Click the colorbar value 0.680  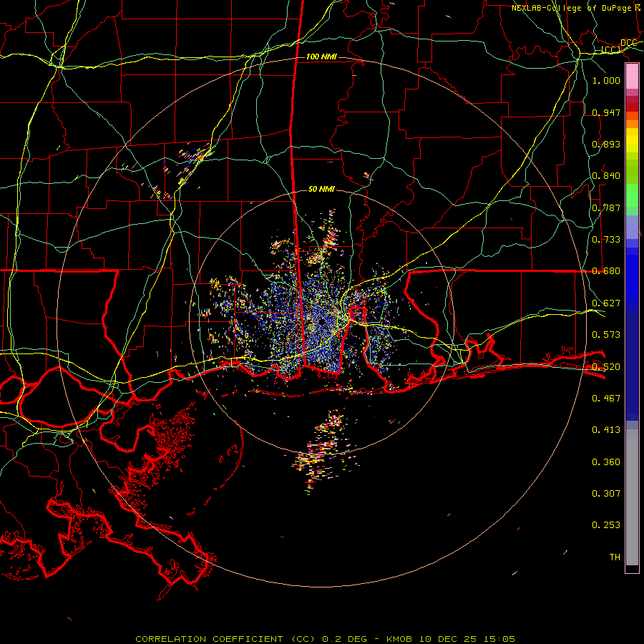pyautogui.click(x=606, y=271)
